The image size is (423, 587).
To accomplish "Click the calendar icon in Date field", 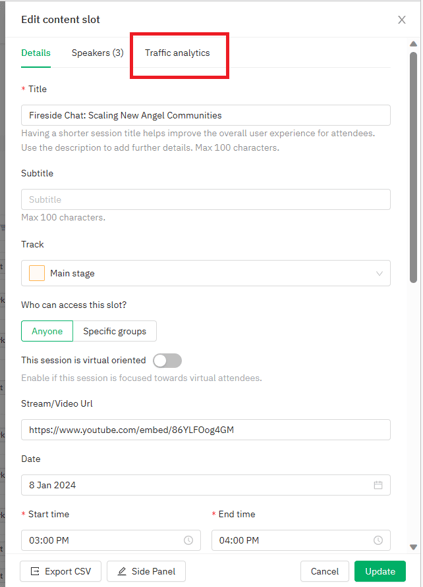I will pos(378,485).
